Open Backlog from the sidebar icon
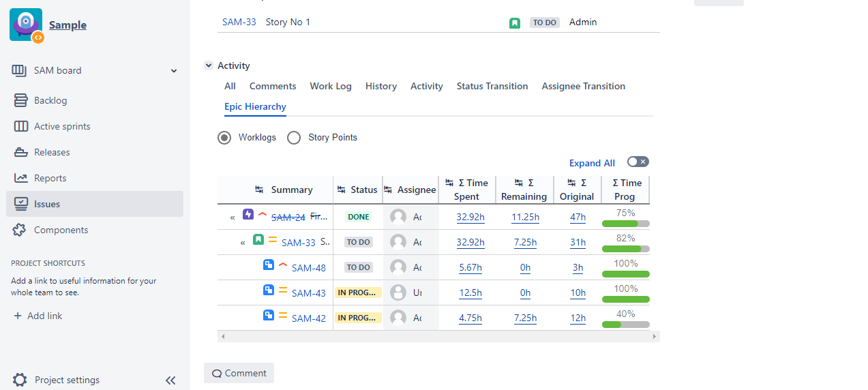Image resolution: width=868 pixels, height=390 pixels. pyautogui.click(x=21, y=100)
